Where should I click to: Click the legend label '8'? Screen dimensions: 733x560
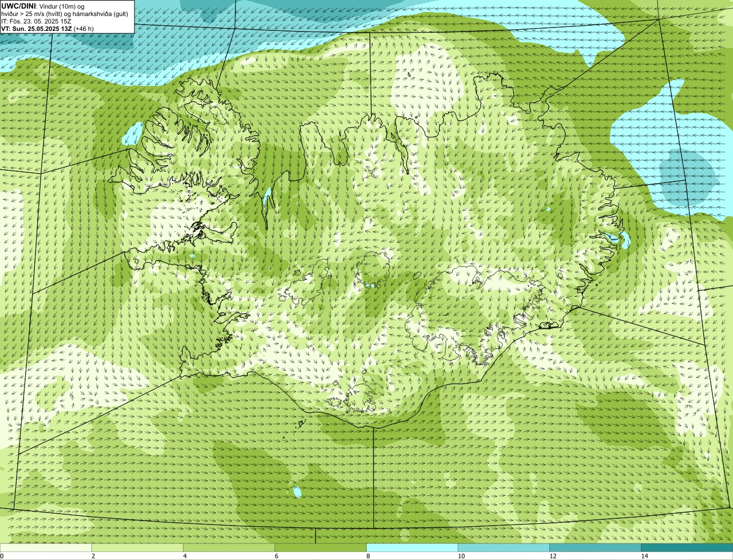(x=368, y=556)
